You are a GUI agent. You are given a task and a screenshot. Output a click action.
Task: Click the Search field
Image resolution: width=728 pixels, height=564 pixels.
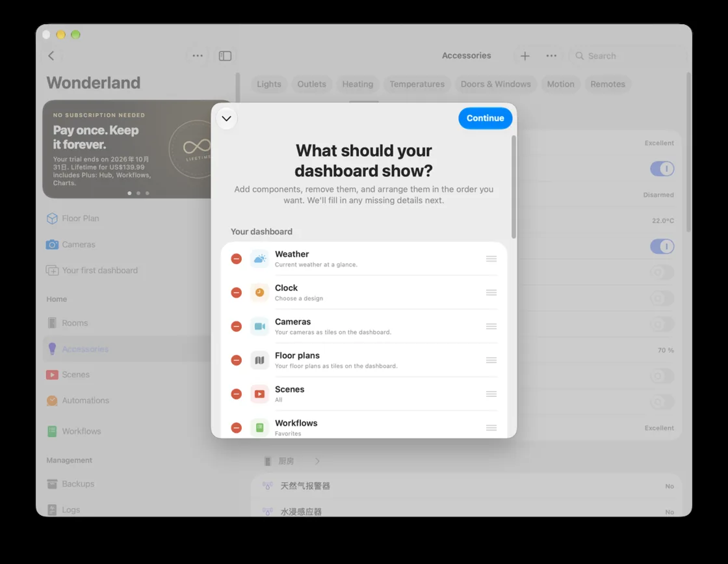tap(628, 56)
